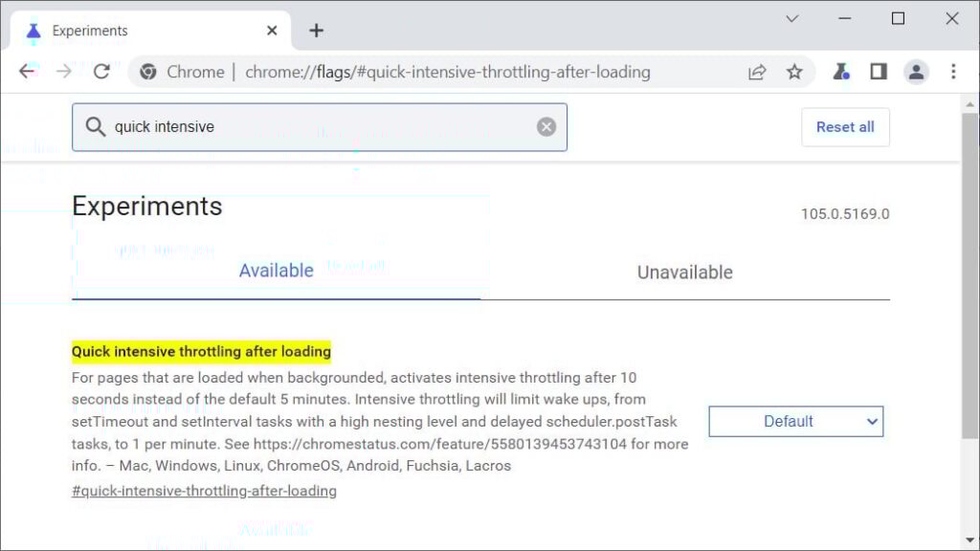Open a new tab with the plus button
This screenshot has width=980, height=551.
(316, 30)
